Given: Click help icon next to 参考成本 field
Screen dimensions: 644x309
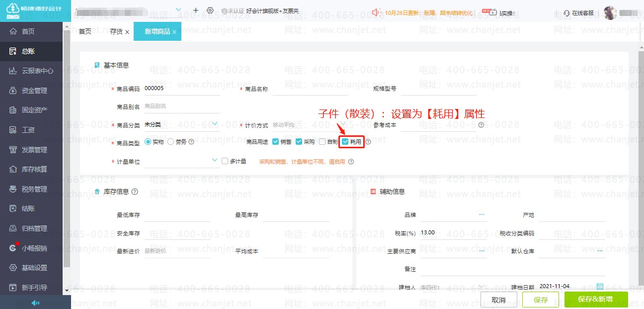Looking at the screenshot, I should (x=481, y=125).
